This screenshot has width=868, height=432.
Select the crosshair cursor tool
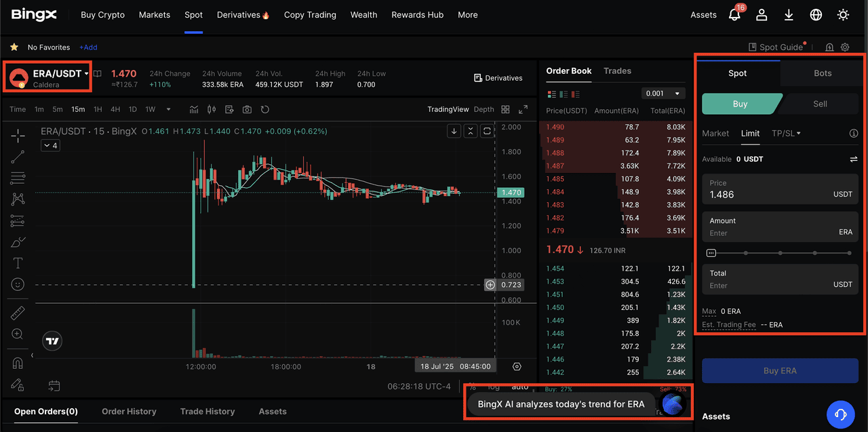(x=18, y=136)
